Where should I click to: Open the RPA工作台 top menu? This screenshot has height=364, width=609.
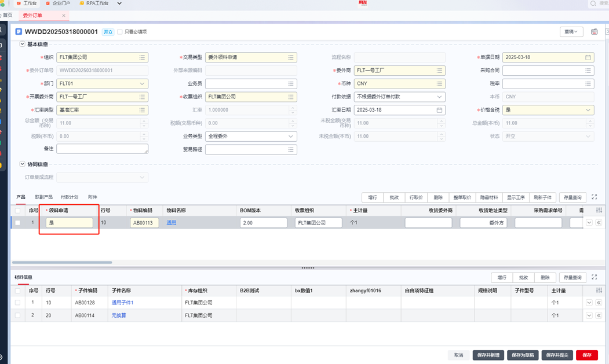[x=94, y=3]
